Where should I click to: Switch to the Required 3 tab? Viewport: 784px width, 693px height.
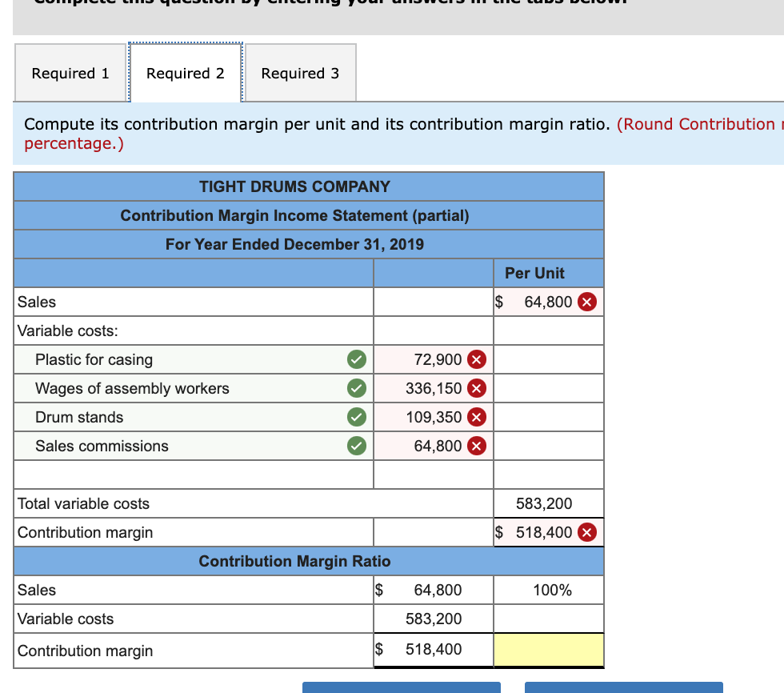click(300, 73)
